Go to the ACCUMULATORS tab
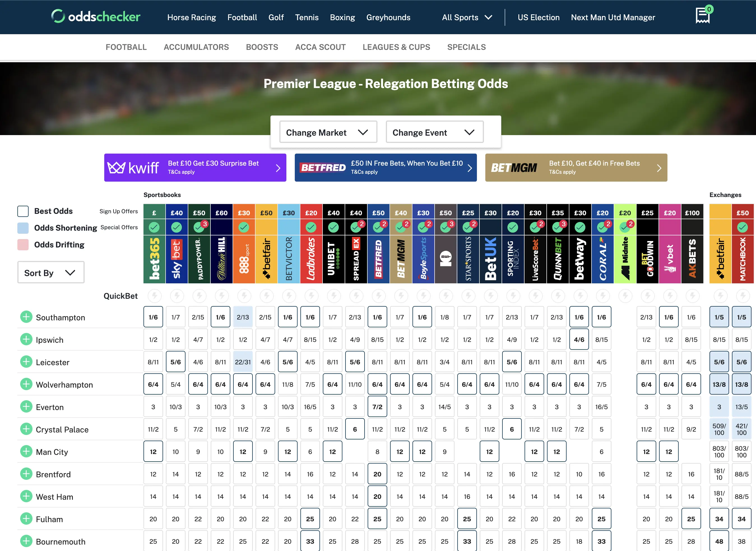Image resolution: width=756 pixels, height=551 pixels. [x=196, y=47]
